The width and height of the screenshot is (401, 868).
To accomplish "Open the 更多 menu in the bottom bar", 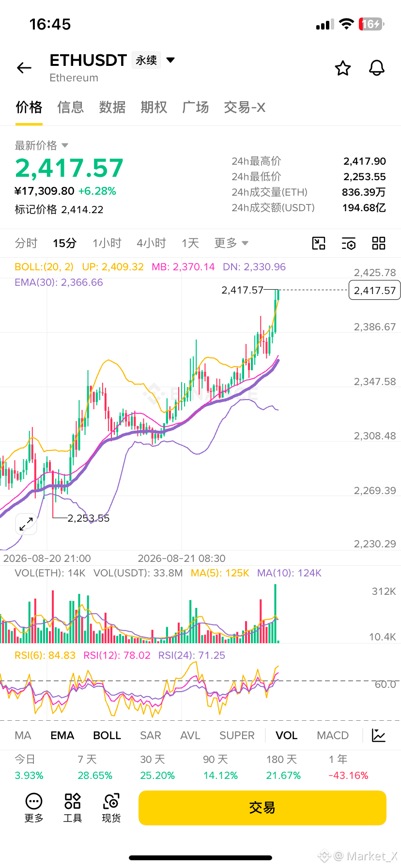I will tap(34, 808).
